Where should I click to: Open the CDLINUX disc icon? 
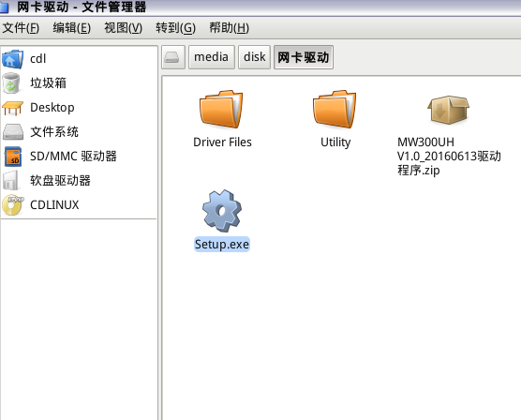[12, 205]
